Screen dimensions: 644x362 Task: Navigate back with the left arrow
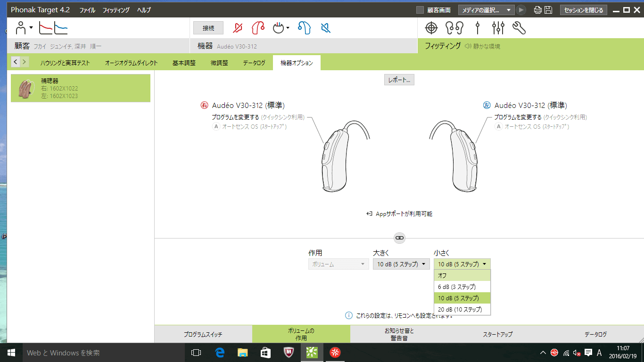coord(16,62)
